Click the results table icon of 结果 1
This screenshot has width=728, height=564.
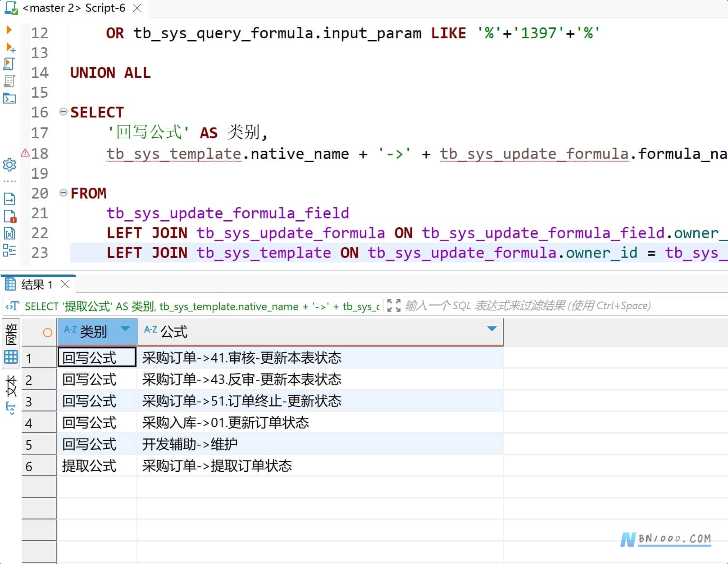(10, 284)
